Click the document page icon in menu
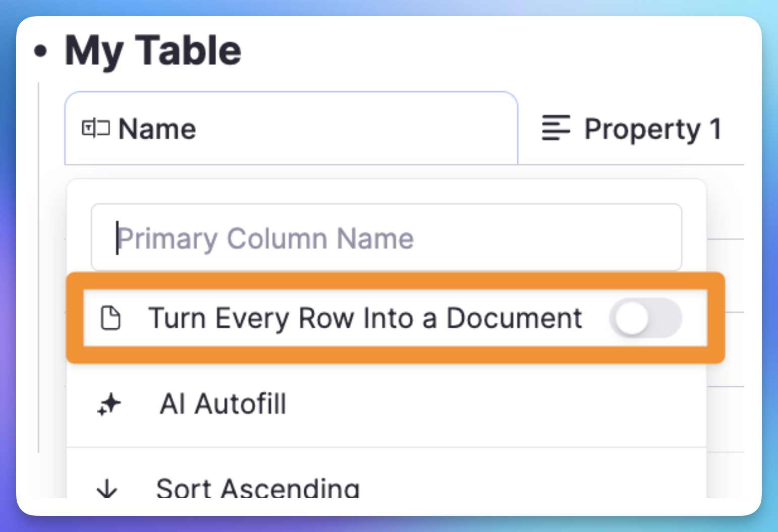The width and height of the screenshot is (778, 532). tap(110, 318)
